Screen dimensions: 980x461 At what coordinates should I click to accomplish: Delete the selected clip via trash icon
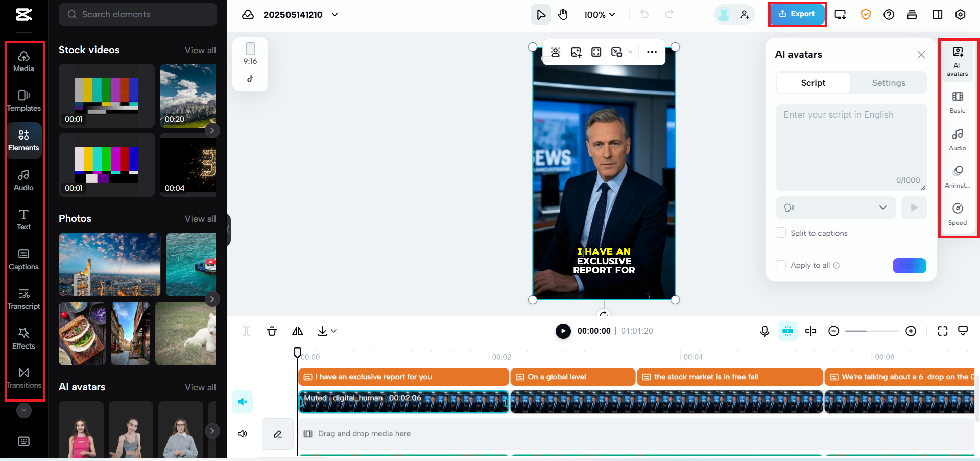pyautogui.click(x=272, y=331)
